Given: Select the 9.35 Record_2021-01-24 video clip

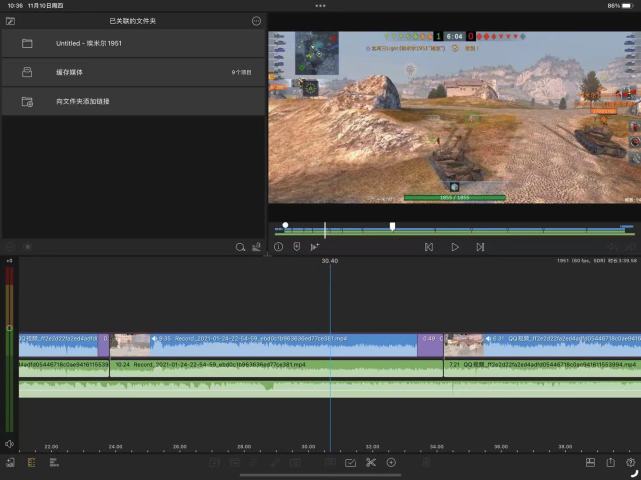Looking at the screenshot, I should (264, 345).
